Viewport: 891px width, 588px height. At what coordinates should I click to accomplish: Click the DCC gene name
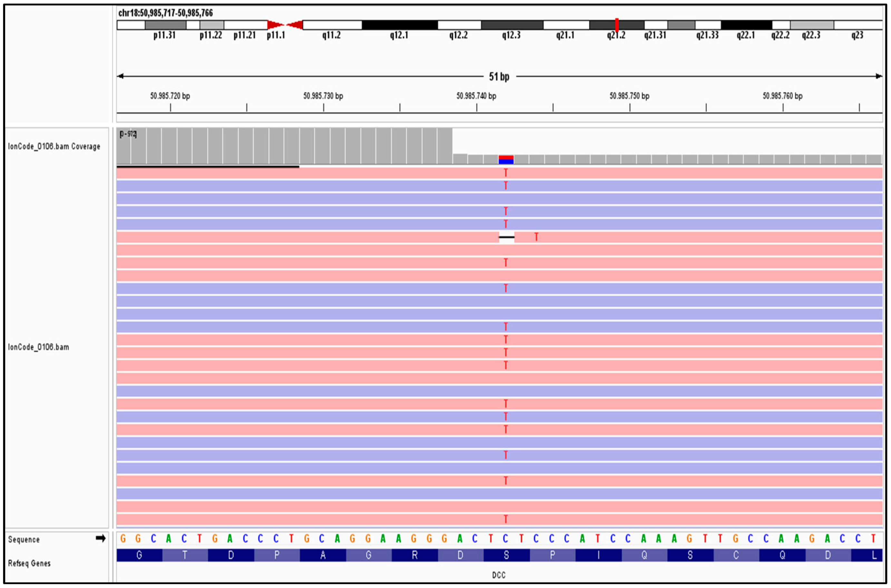(x=499, y=575)
